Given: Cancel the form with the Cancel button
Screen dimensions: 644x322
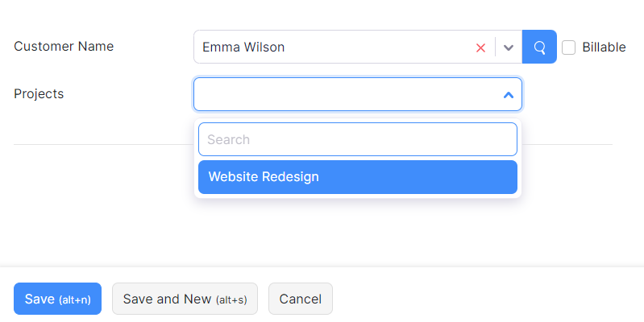Looking at the screenshot, I should pyautogui.click(x=300, y=299).
